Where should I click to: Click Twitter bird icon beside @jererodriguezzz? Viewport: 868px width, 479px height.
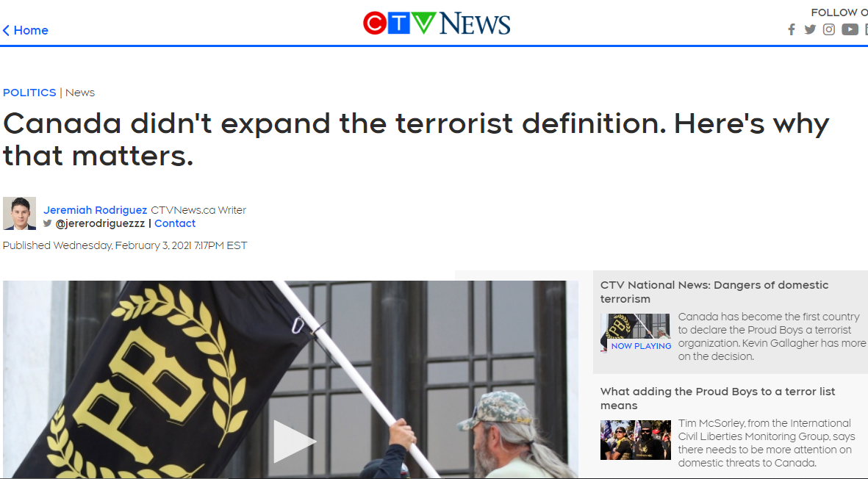click(48, 223)
